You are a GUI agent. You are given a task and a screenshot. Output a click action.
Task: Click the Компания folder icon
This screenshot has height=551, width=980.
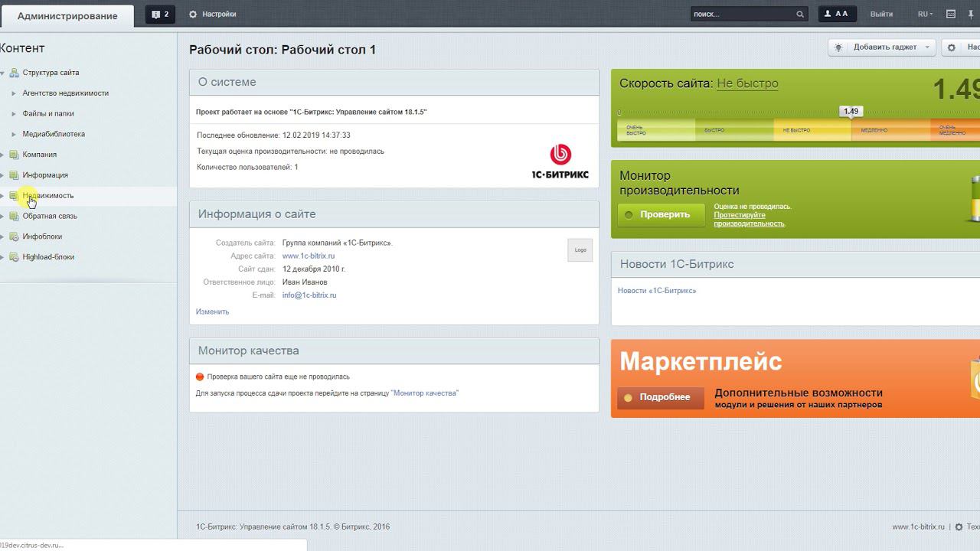14,155
